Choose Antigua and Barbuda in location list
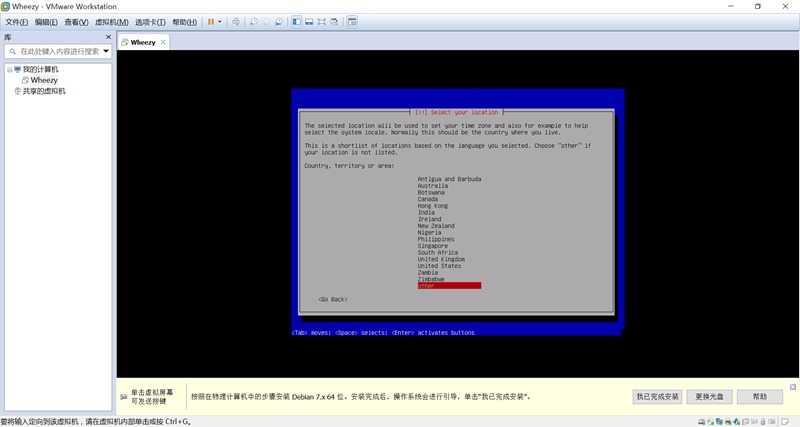Screen dimensions: 800x427 (x=449, y=179)
